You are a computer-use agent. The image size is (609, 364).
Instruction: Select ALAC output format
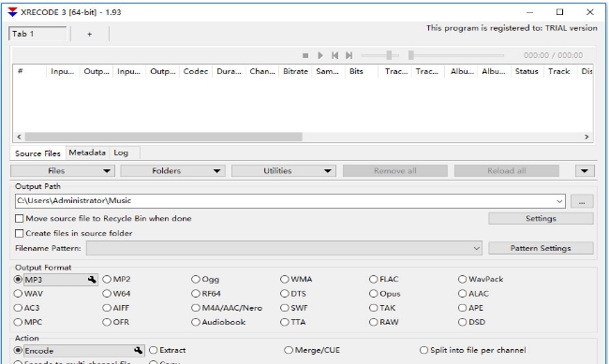pyautogui.click(x=473, y=294)
